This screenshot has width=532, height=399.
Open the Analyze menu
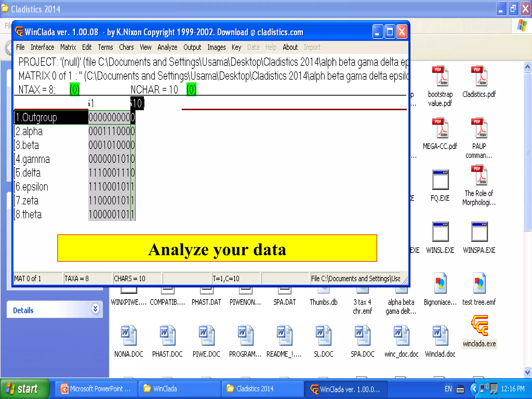click(167, 47)
